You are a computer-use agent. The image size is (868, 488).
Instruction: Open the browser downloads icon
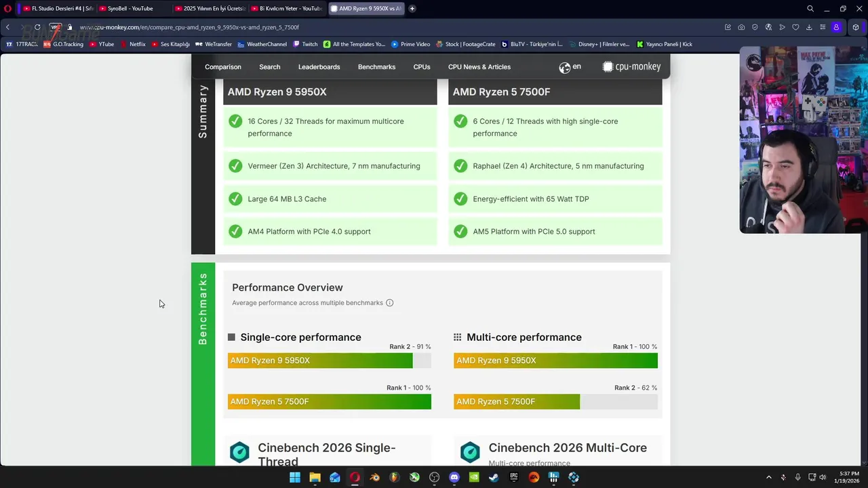coord(809,27)
